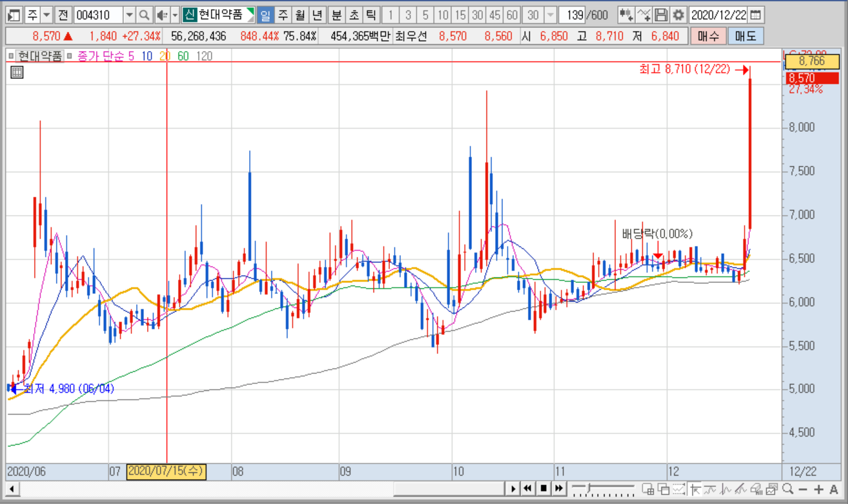Click the dotted frame chart icon
The height and width of the screenshot is (504, 848).
(x=680, y=489)
